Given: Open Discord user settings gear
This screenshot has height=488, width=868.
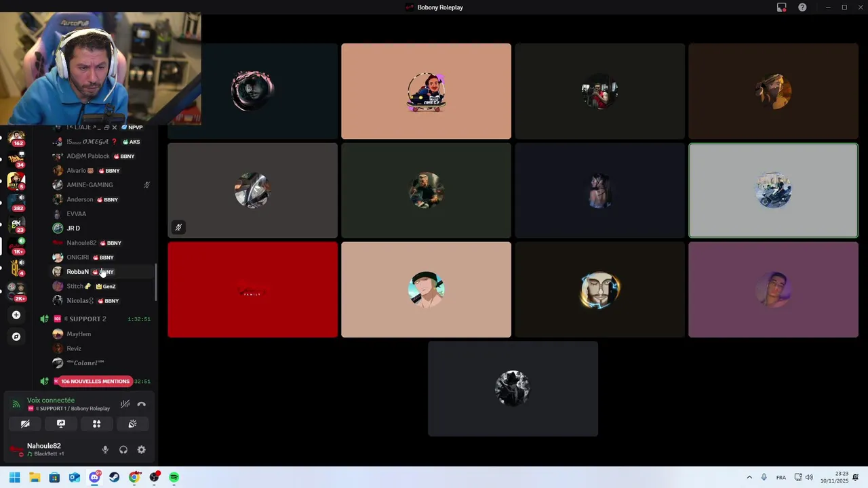Looking at the screenshot, I should coord(141,449).
